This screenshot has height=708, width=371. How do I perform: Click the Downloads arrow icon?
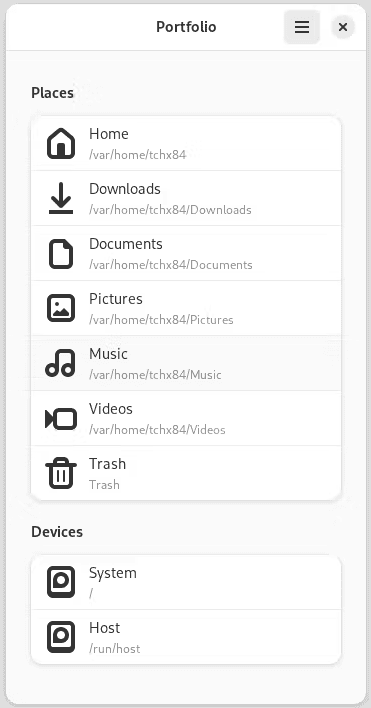tap(61, 199)
